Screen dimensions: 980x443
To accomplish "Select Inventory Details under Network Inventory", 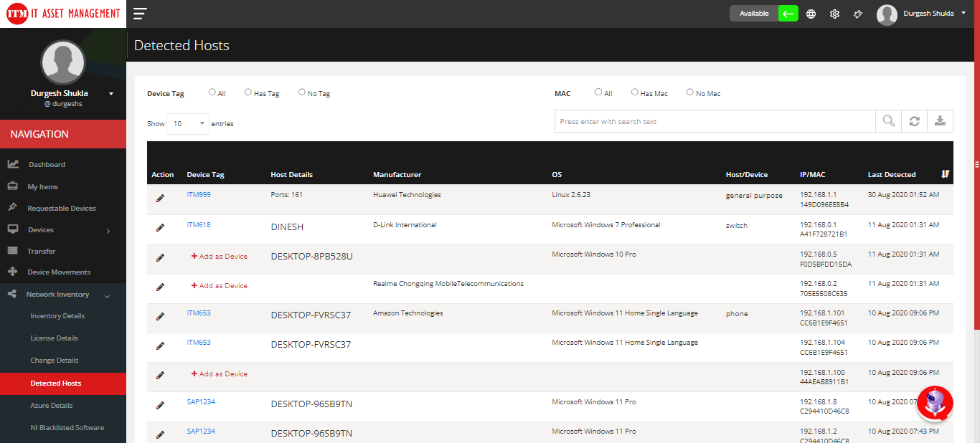I will coord(57,316).
